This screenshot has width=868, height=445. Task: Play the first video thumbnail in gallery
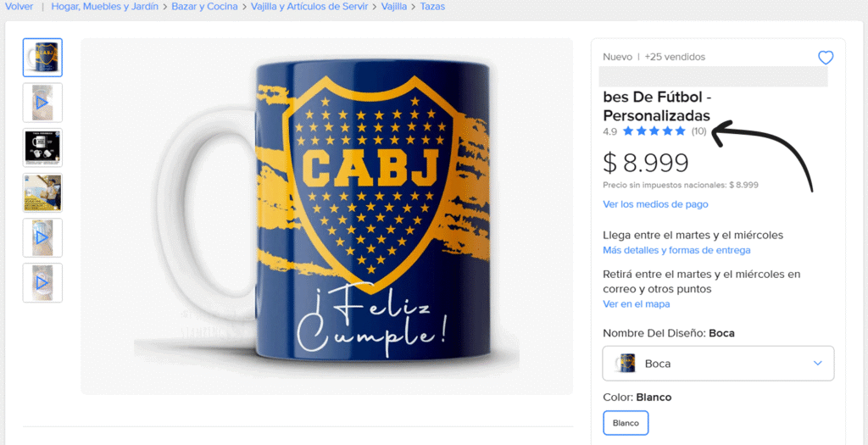pyautogui.click(x=42, y=102)
